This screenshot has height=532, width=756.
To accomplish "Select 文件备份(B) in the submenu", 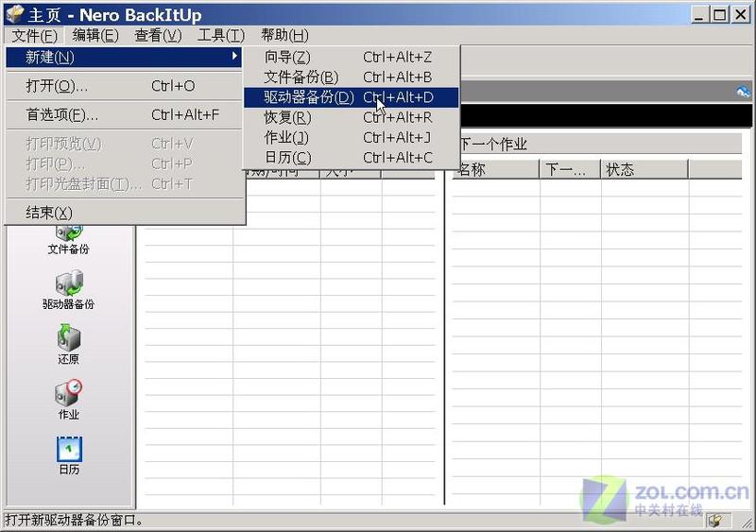I will (351, 77).
